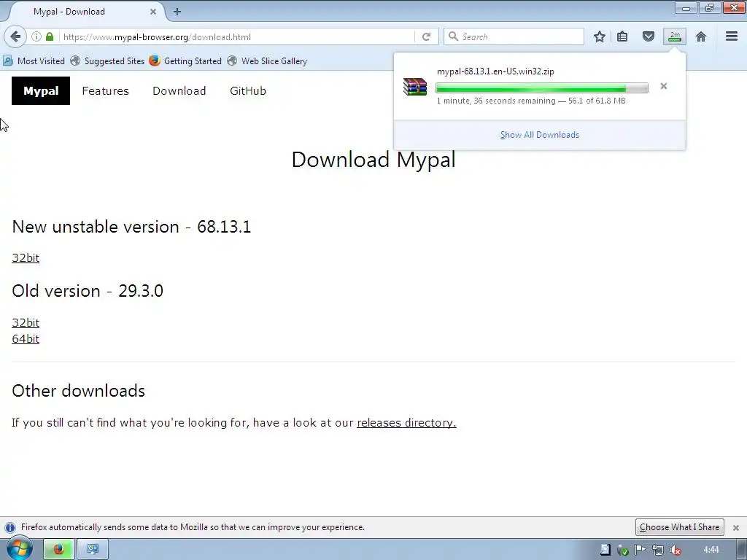747x560 pixels.
Task: Dismiss the data sharing notification bar
Action: (x=735, y=528)
